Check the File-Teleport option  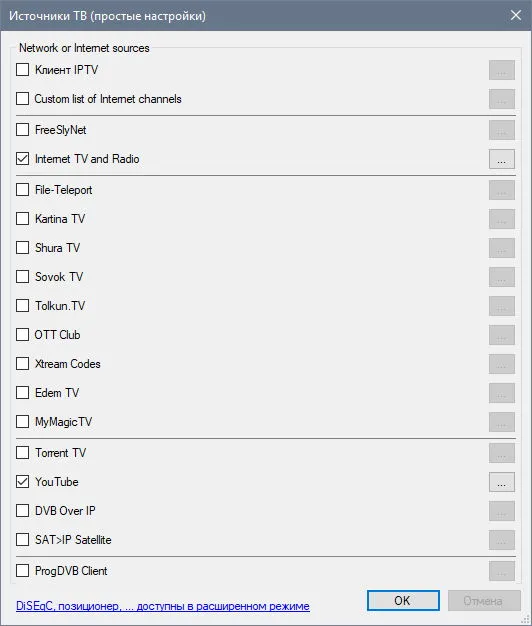[22, 190]
